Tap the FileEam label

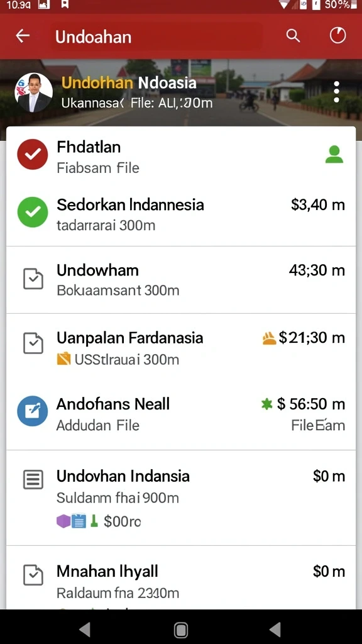point(318,425)
